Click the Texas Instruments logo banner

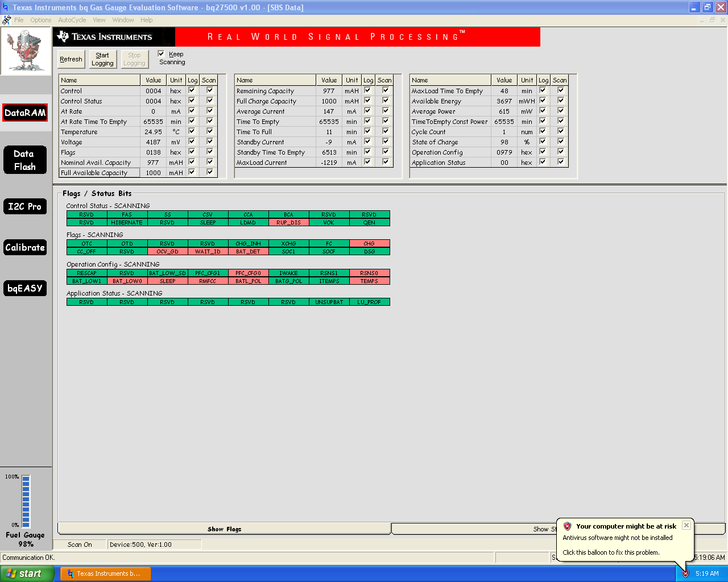point(113,37)
